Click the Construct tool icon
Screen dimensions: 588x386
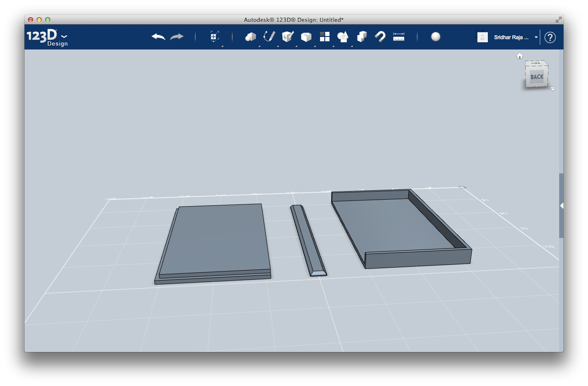288,37
